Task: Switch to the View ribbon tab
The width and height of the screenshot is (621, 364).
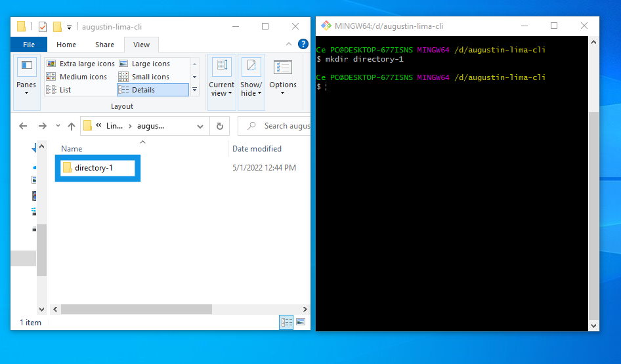Action: tap(141, 45)
